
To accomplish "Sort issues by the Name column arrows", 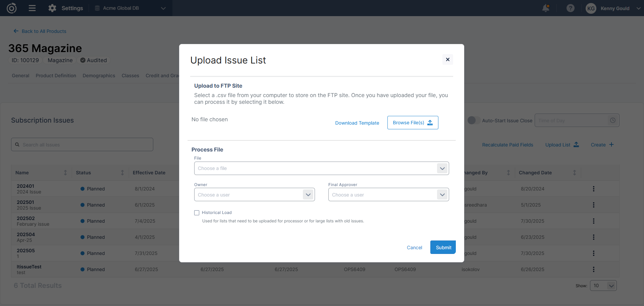I will (x=65, y=173).
